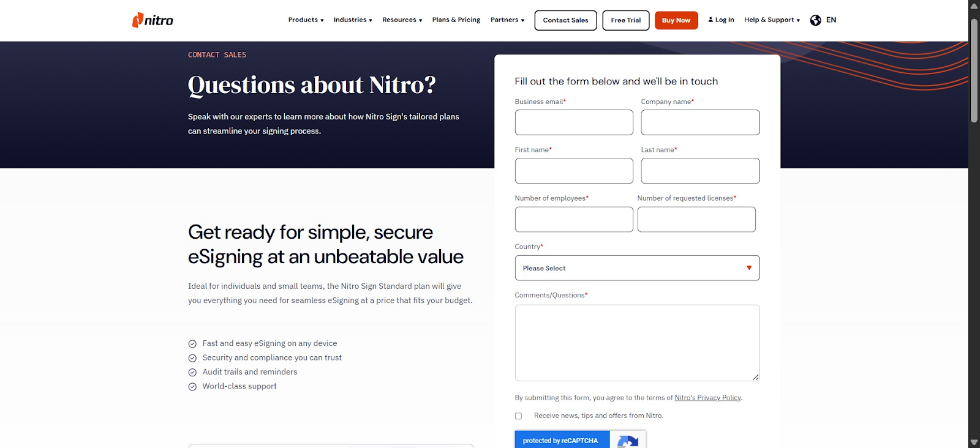980x448 pixels.
Task: Click the scrollbar down arrow
Action: pyautogui.click(x=974, y=442)
